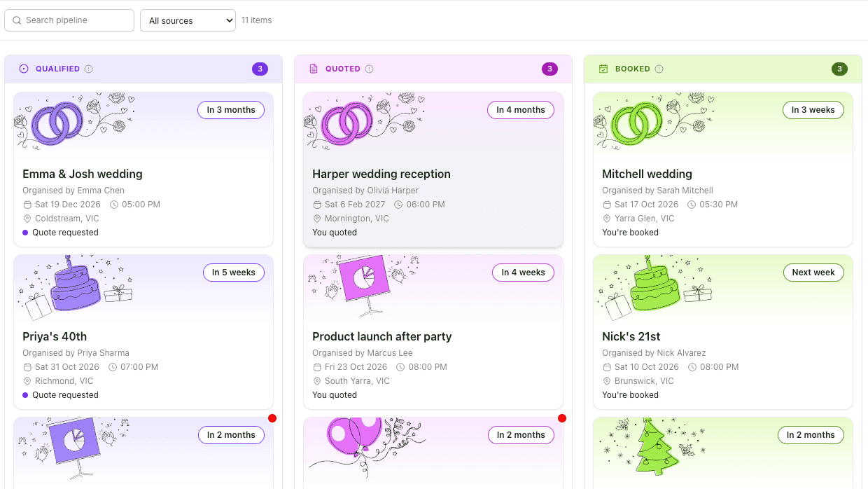Click the clock icon beside 06:00 PM
868x489 pixels.
(x=398, y=205)
